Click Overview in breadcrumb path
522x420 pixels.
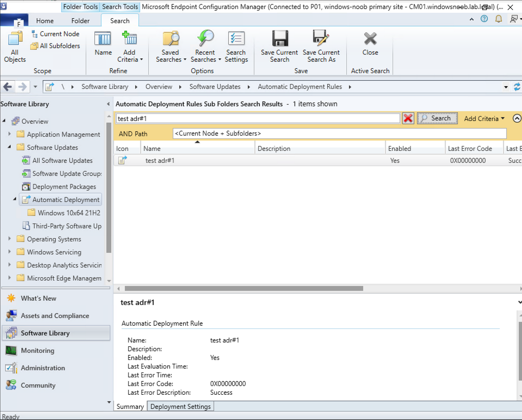pyautogui.click(x=159, y=87)
